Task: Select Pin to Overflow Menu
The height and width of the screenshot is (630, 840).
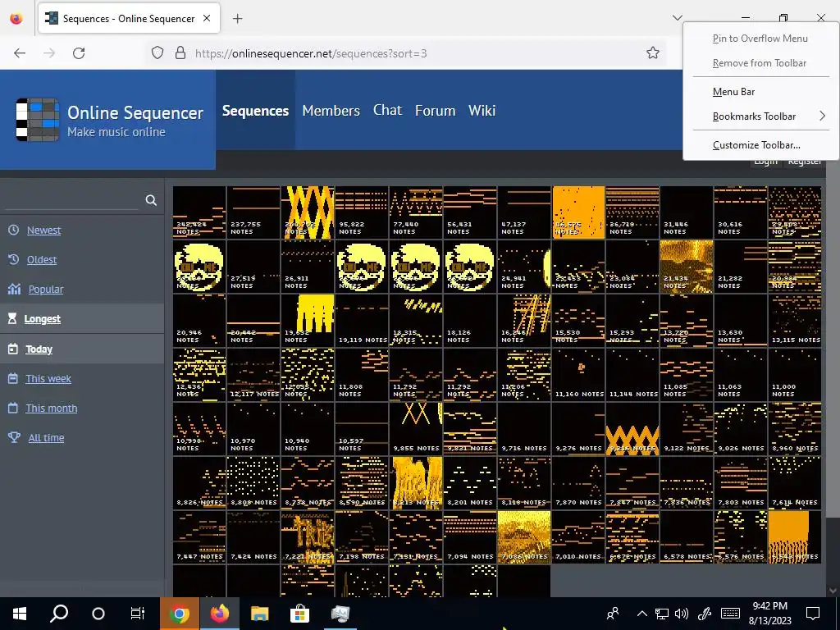Action: pos(760,39)
